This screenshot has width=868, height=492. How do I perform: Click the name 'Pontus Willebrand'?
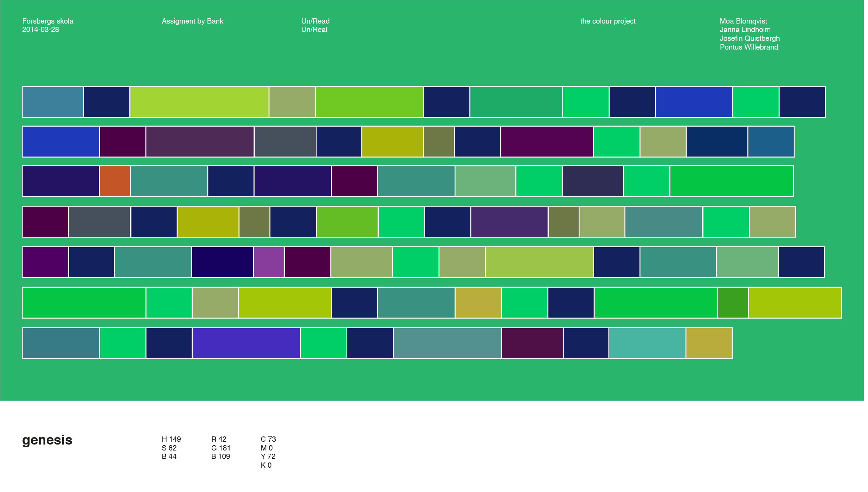749,47
